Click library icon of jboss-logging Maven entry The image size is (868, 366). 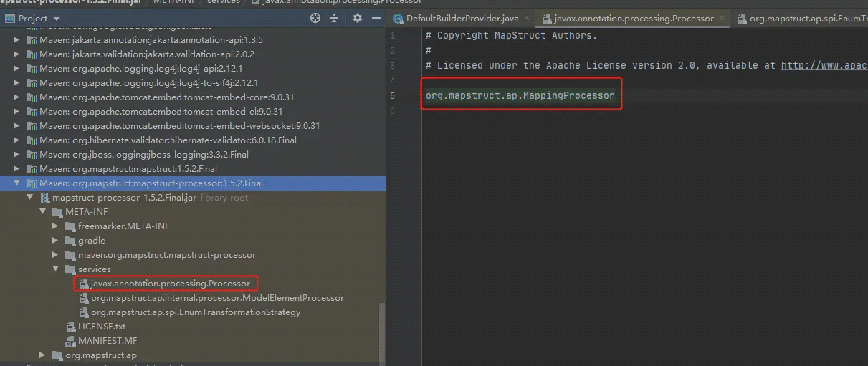point(32,155)
